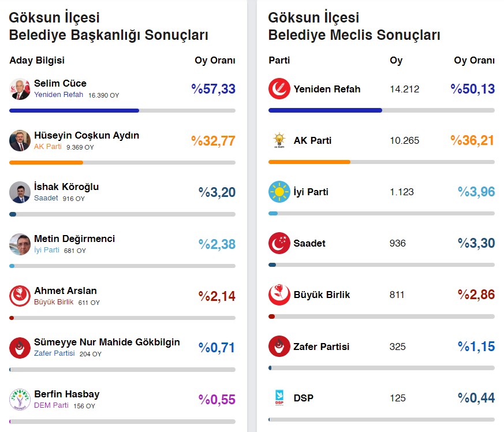Open Sümeyye Nur Mahide Gökbilgin's name
This screenshot has height=432, width=504.
pos(107,342)
